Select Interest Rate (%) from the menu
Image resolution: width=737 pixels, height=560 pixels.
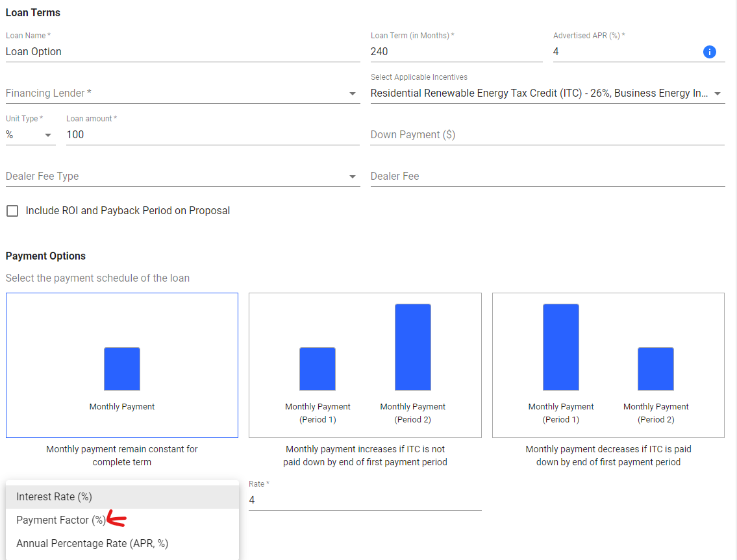coord(53,496)
